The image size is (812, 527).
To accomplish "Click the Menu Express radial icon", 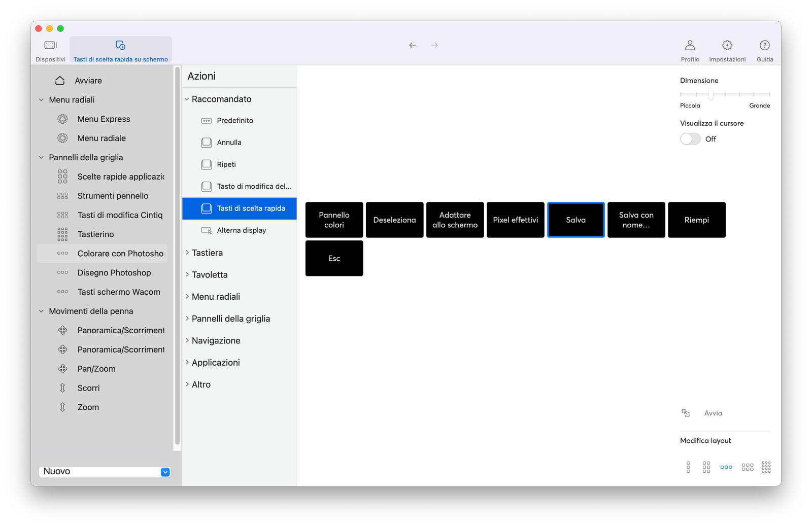I will 62,119.
